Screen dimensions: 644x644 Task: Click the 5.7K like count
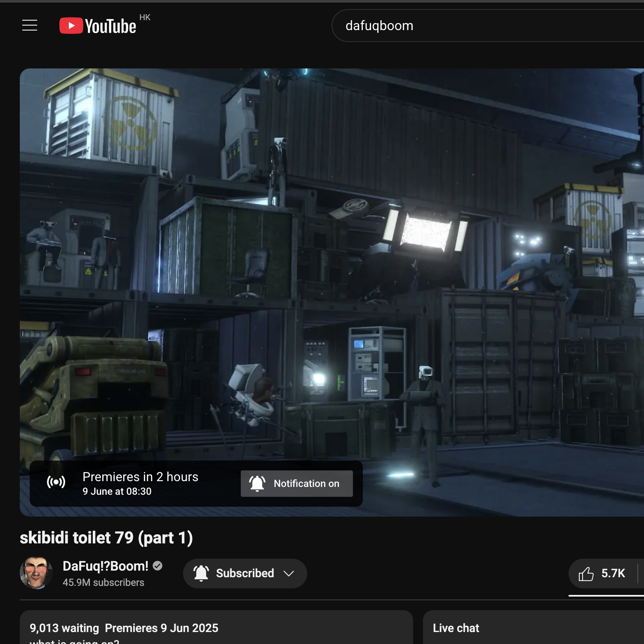coord(613,573)
